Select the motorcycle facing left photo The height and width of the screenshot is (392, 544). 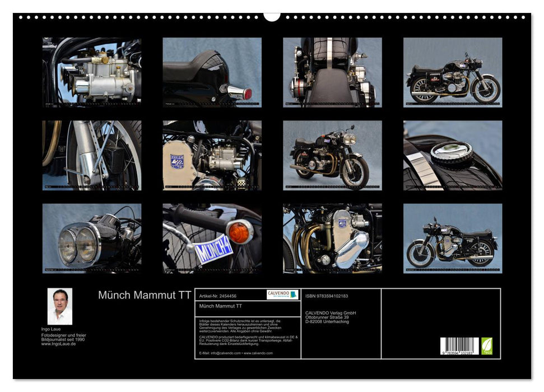[x=453, y=239]
